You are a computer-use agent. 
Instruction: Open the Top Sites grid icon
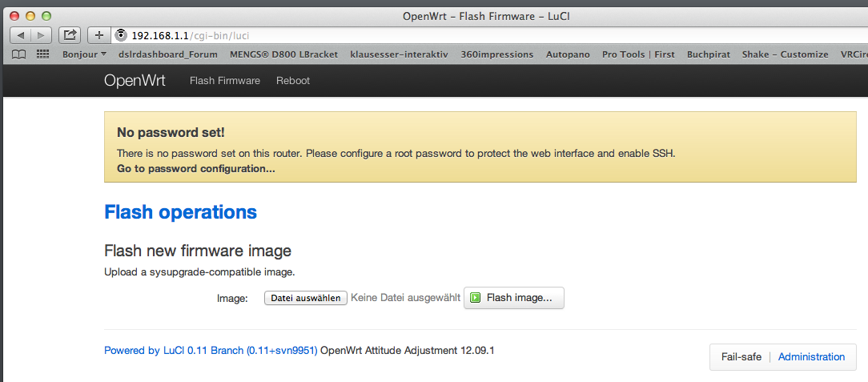click(42, 54)
